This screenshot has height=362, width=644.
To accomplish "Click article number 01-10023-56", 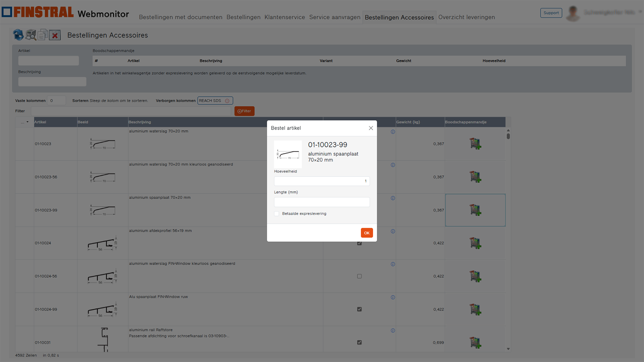I will [x=46, y=177].
